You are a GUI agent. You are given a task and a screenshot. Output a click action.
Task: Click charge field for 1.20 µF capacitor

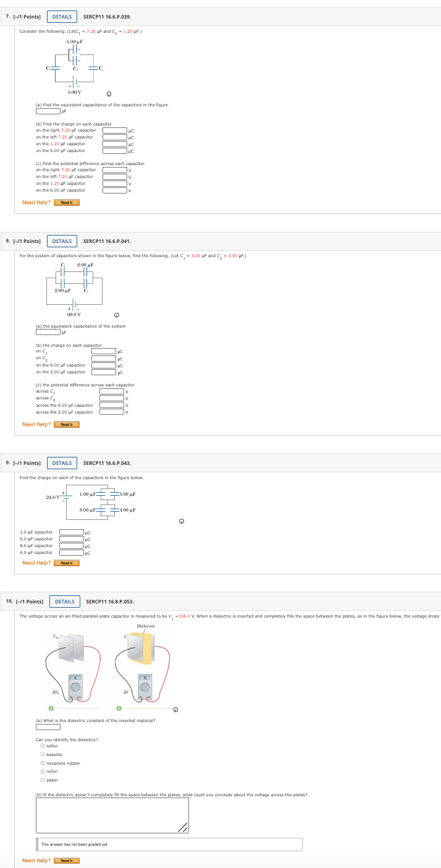coord(115,143)
